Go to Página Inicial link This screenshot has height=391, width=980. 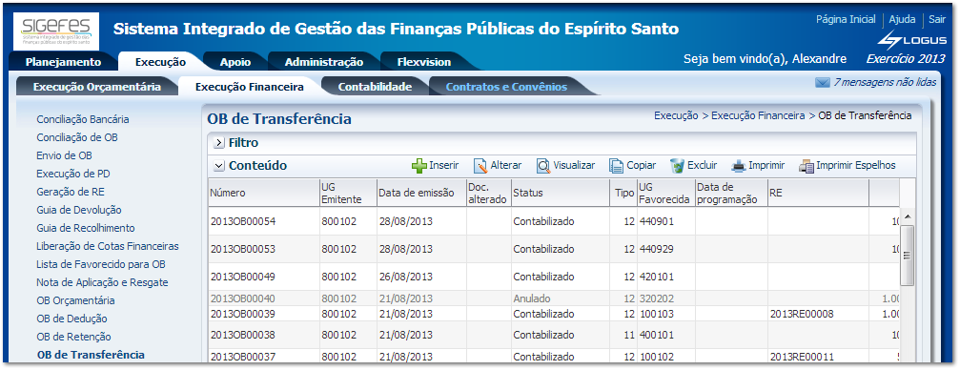(x=845, y=19)
